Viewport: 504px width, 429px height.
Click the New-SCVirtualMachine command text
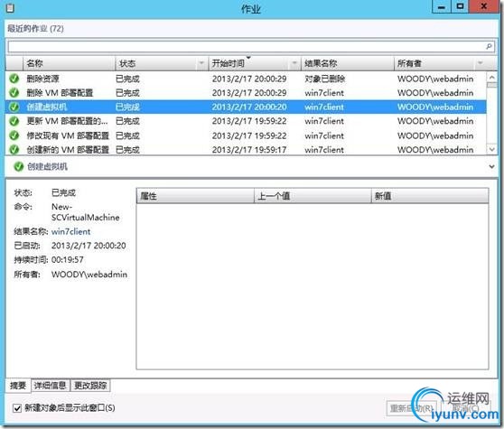pos(86,212)
